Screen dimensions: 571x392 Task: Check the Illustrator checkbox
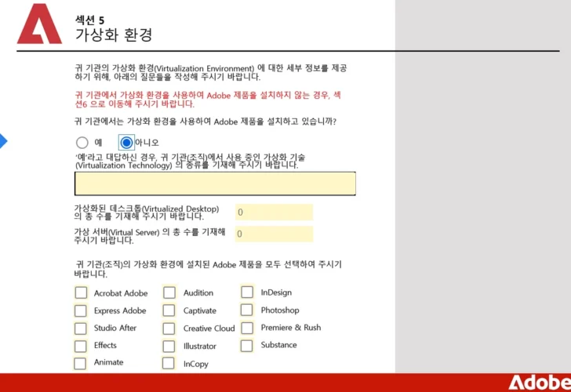click(169, 346)
